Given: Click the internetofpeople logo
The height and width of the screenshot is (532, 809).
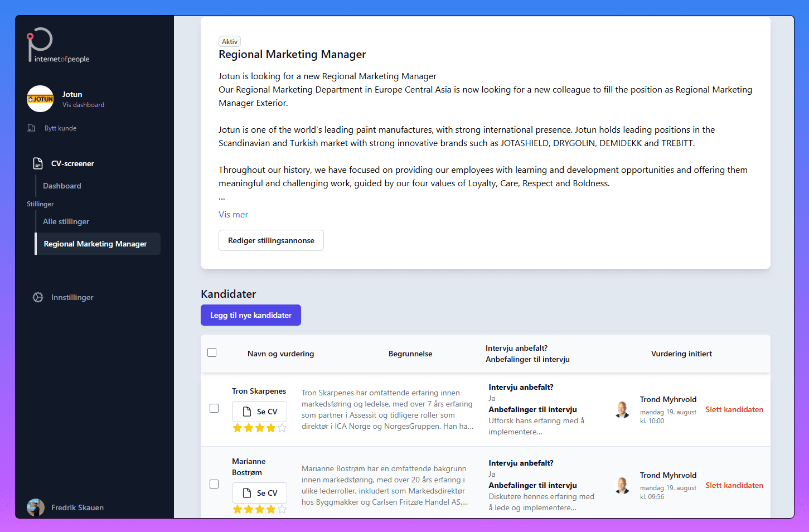Looking at the screenshot, I should pyautogui.click(x=58, y=45).
